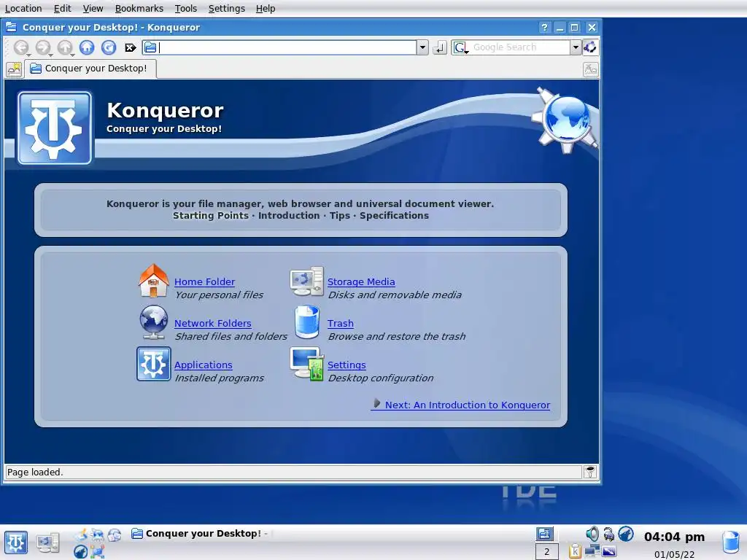Open the View menu

93,9
